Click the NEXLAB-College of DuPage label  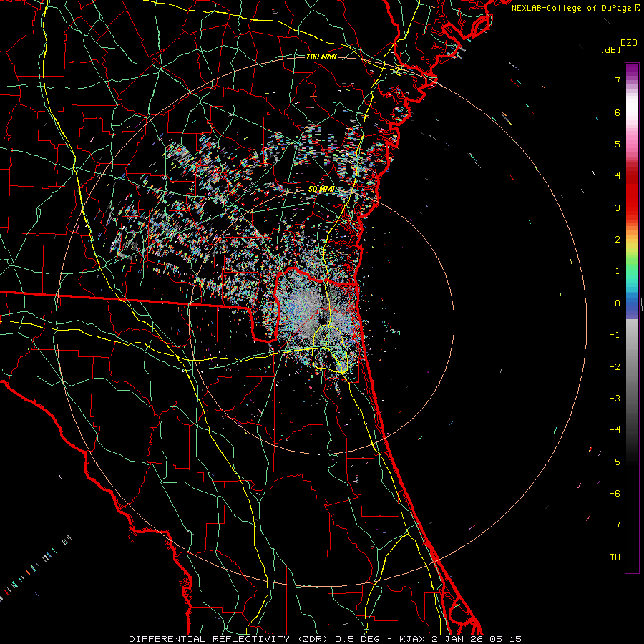(576, 8)
